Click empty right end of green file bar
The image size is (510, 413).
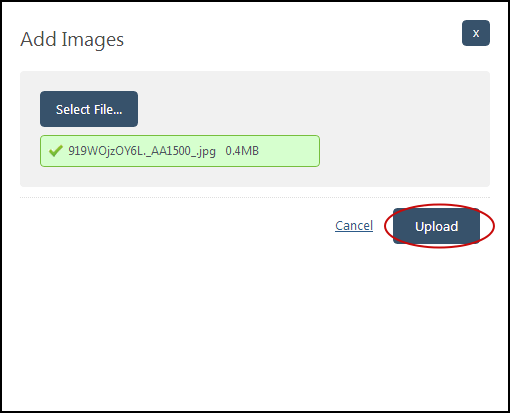tap(290, 151)
